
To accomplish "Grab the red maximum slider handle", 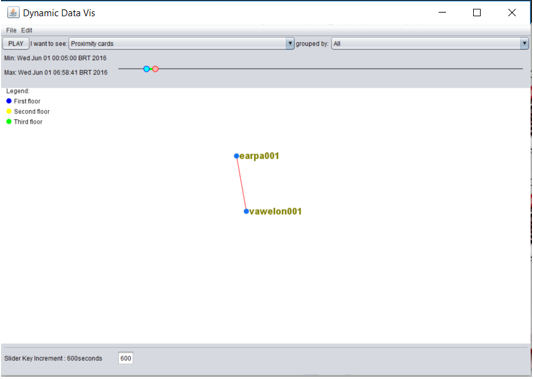I will point(155,69).
